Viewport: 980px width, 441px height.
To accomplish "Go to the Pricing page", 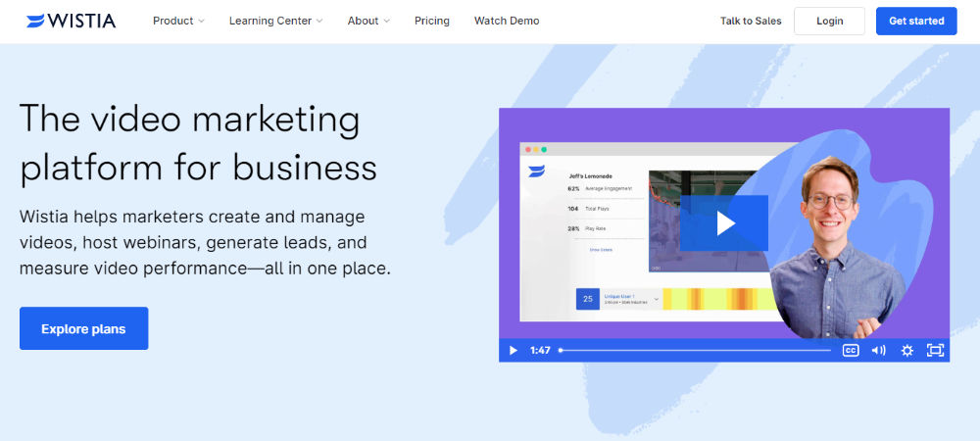I will pyautogui.click(x=432, y=21).
